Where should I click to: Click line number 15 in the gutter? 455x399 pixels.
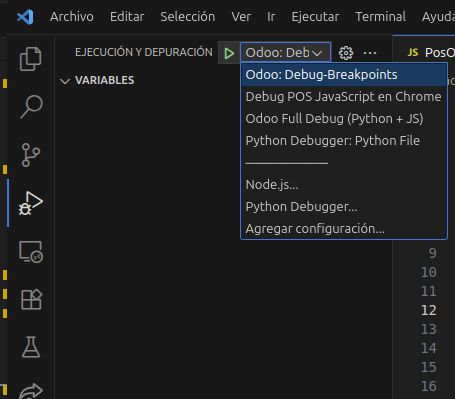point(429,367)
